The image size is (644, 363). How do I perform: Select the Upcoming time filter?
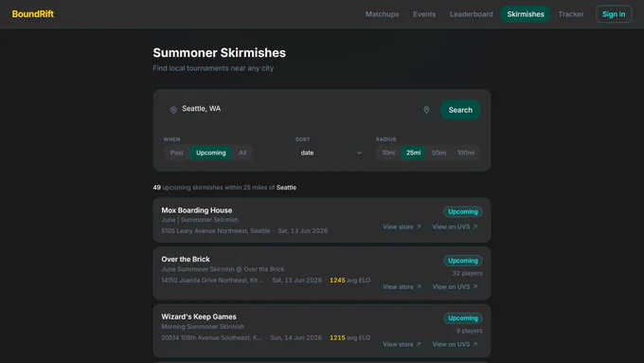pyautogui.click(x=210, y=153)
